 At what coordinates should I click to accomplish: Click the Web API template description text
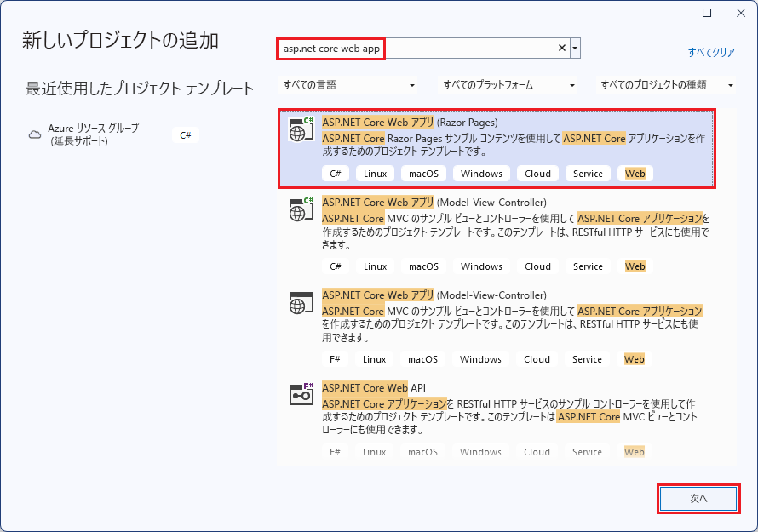pyautogui.click(x=509, y=416)
